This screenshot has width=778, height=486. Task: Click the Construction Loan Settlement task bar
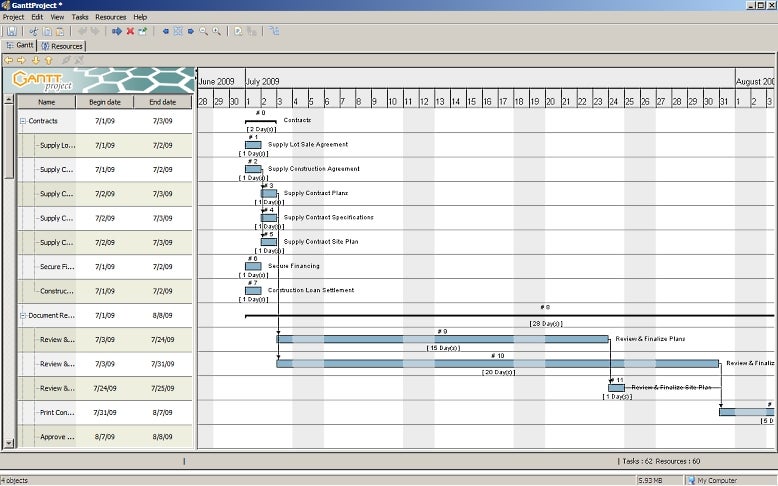pyautogui.click(x=253, y=291)
